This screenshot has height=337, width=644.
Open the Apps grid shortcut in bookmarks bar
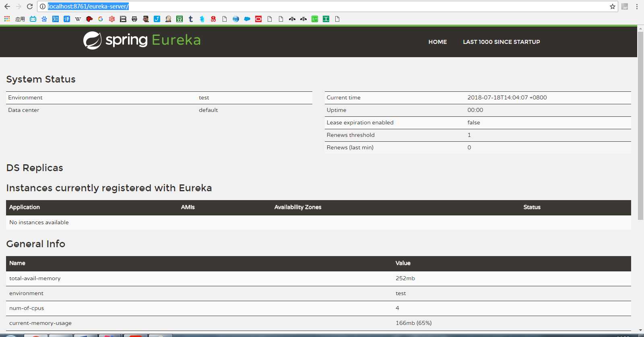(7, 19)
